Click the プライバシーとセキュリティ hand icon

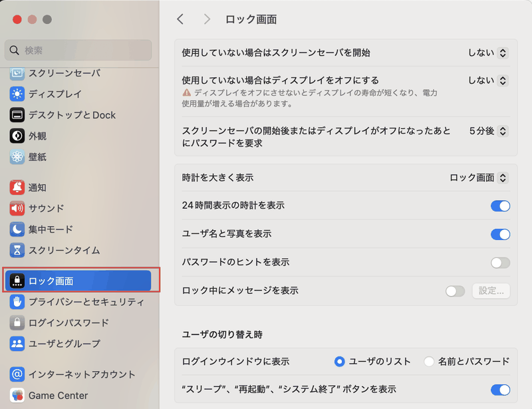click(x=17, y=302)
